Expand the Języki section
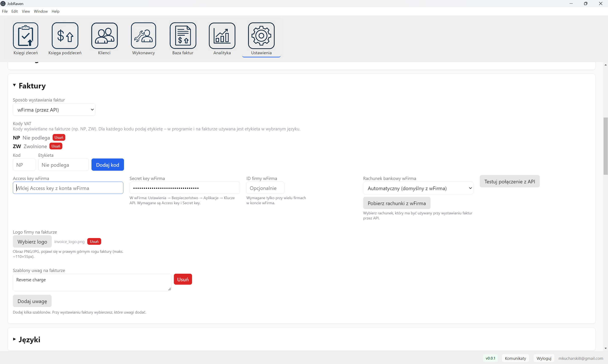 point(15,339)
